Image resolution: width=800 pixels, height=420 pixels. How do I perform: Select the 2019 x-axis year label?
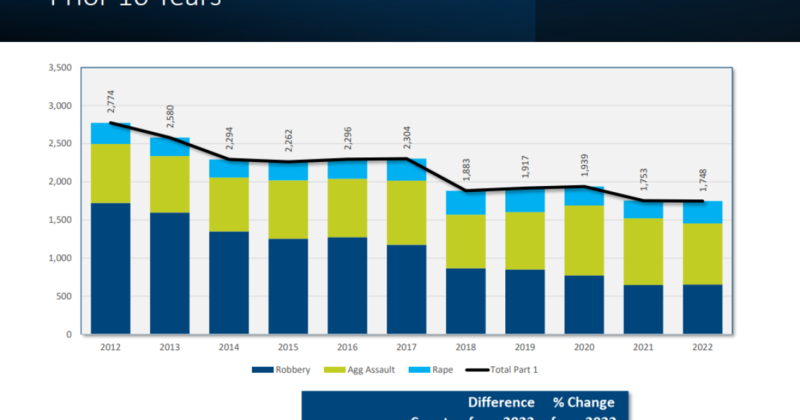pyautogui.click(x=525, y=346)
